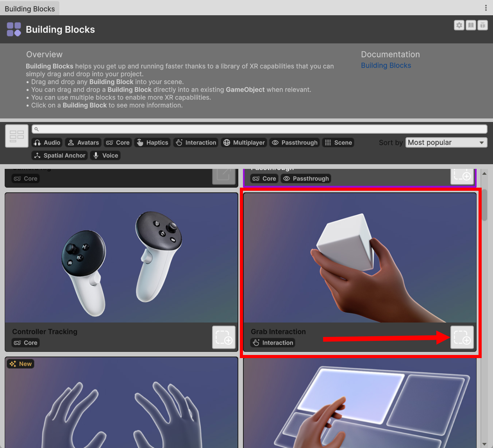Open the window kebab options menu
Screen dimensions: 493x448
point(486,8)
